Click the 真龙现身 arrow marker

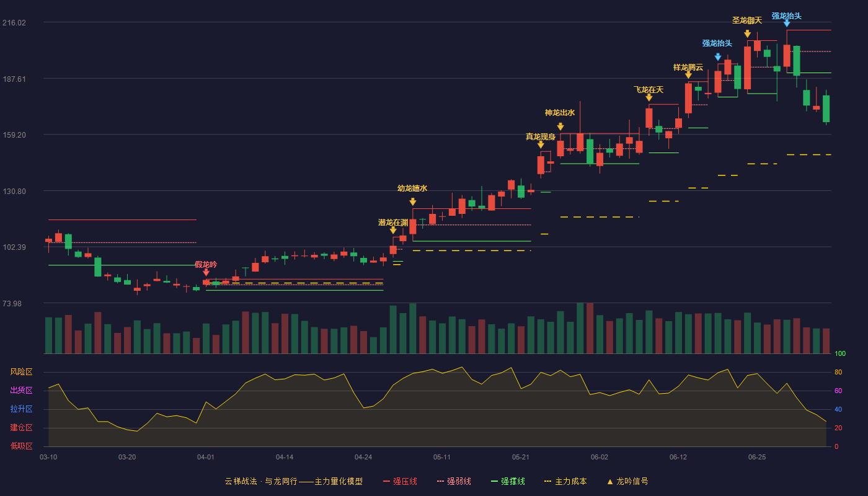541,144
